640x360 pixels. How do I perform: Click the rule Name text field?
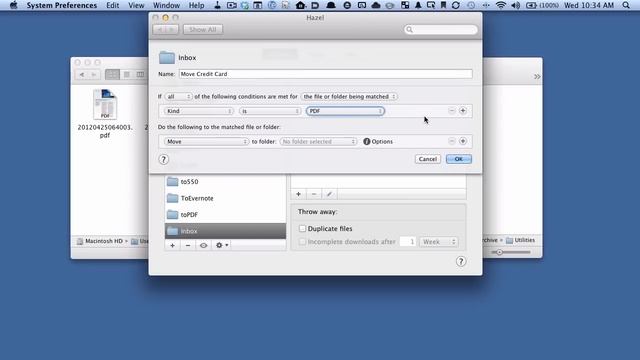[325, 74]
